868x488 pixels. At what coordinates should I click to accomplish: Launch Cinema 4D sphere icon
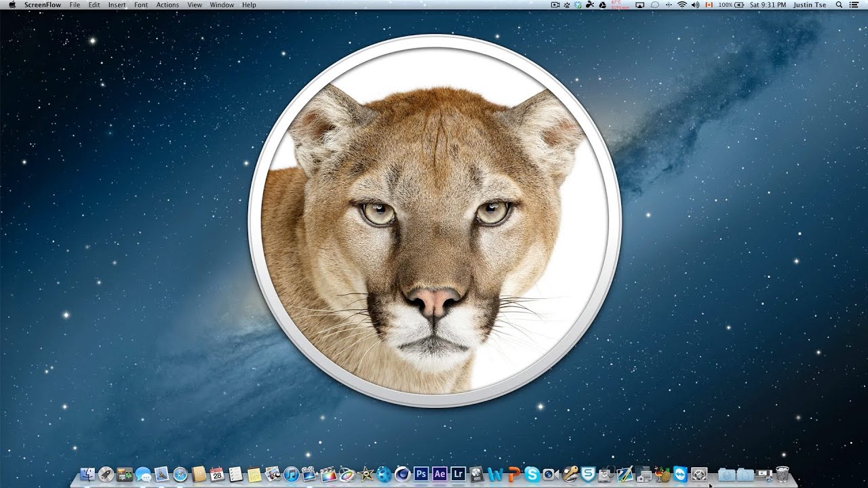pos(403,474)
